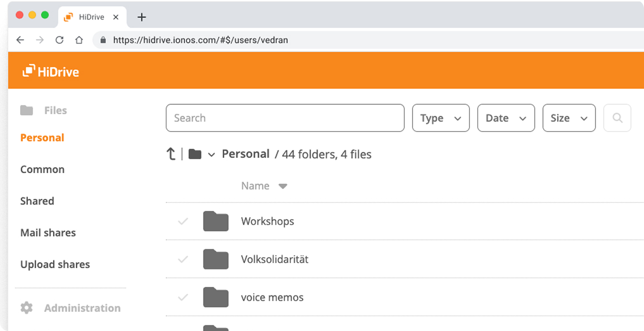Open the Size filter dropdown
This screenshot has height=331, width=644.
[x=569, y=118]
